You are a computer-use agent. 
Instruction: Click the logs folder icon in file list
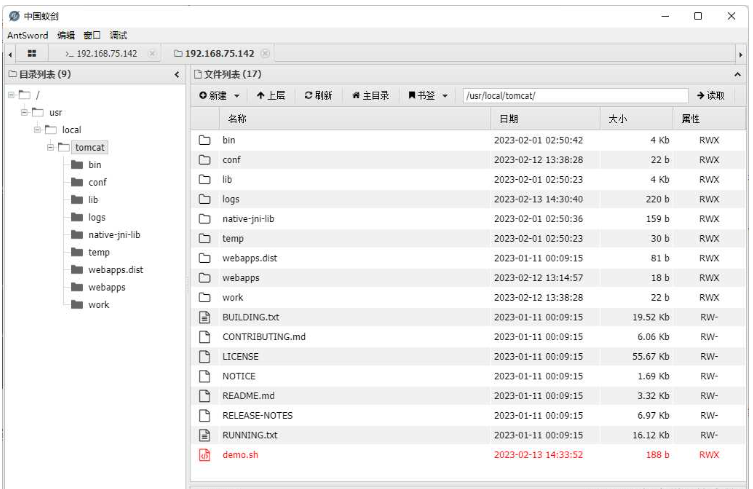coord(205,199)
